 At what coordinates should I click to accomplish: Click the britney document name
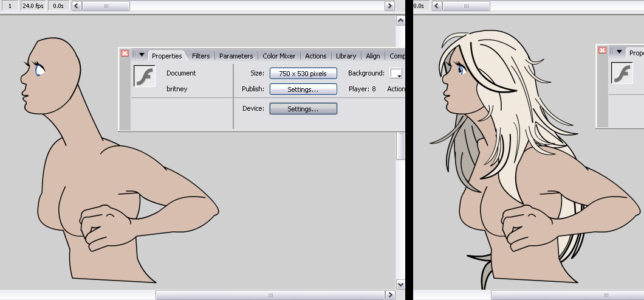tap(177, 89)
